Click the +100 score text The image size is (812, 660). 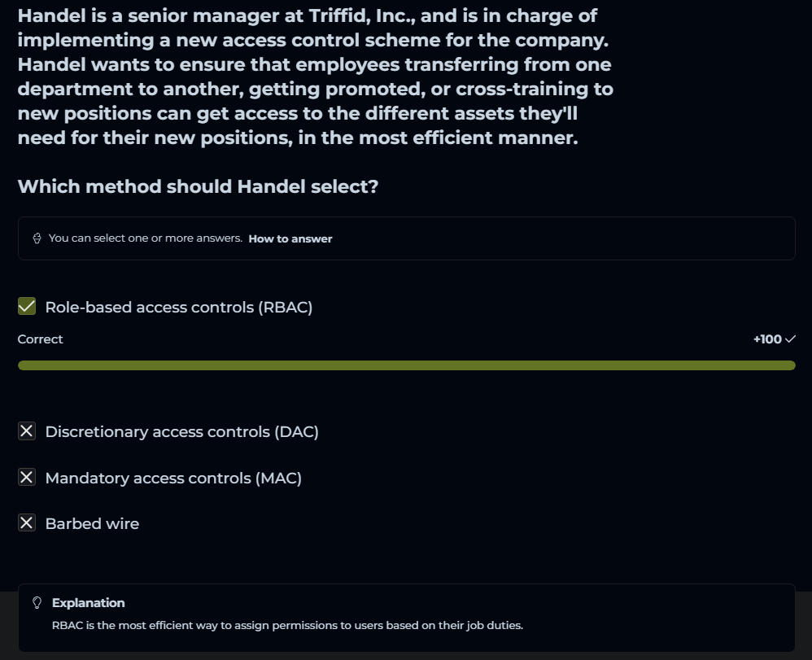766,339
